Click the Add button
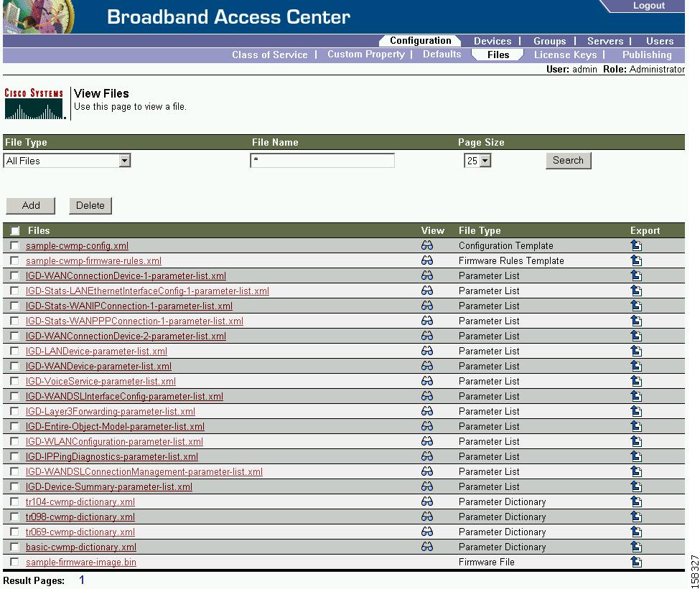This screenshot has width=700, height=589. click(x=31, y=206)
